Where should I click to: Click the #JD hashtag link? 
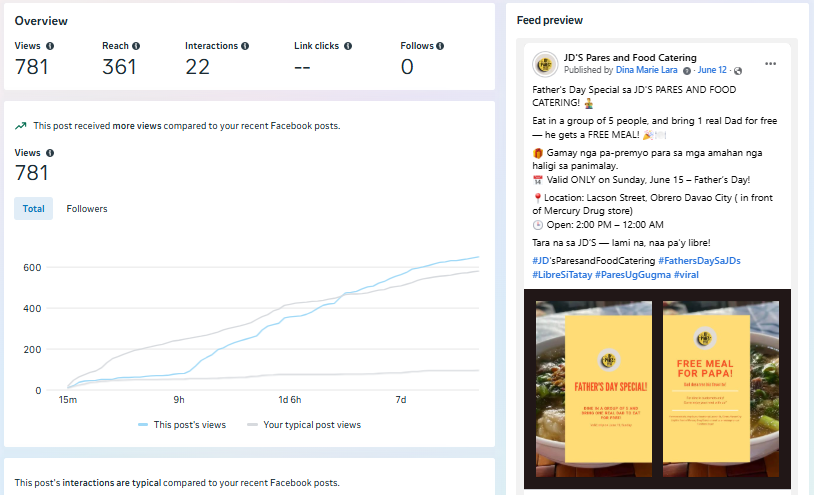pos(539,260)
